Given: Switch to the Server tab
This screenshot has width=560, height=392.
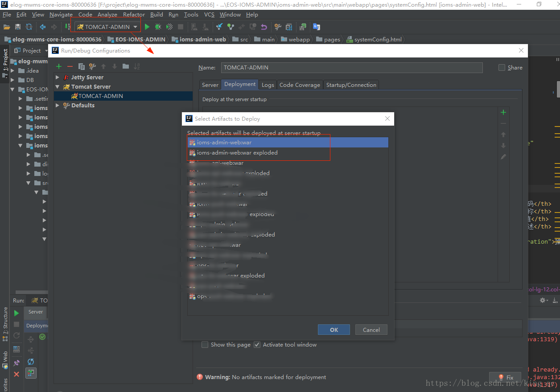Looking at the screenshot, I should click(x=210, y=85).
